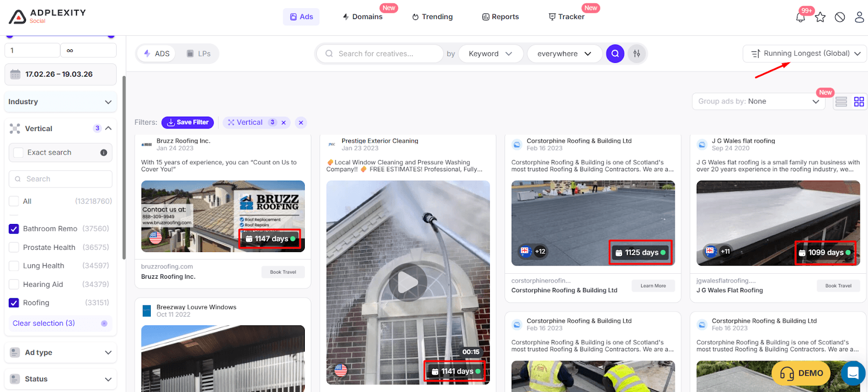Screen dimensions: 868x392
Task: Click Book Travel button on Bruzz Roofing
Action: 283,272
